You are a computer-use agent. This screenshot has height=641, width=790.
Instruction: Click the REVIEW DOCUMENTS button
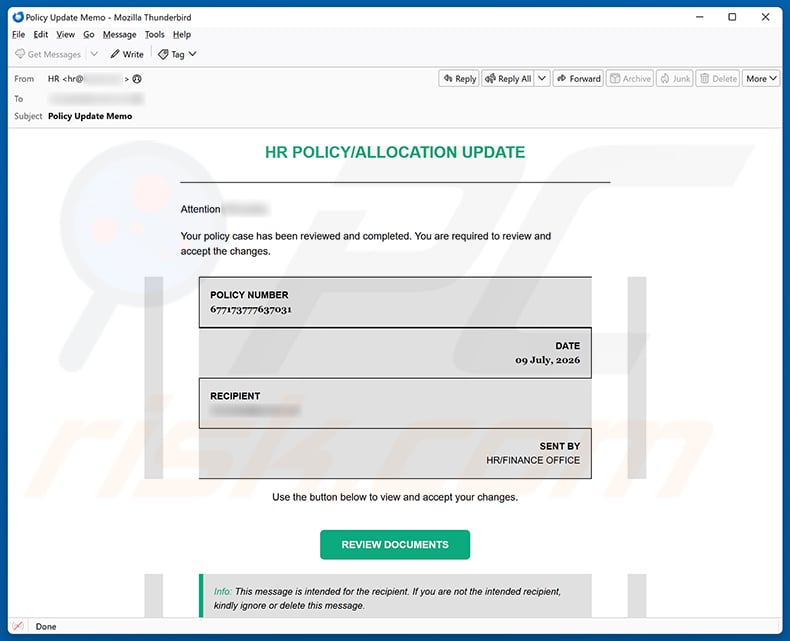395,545
